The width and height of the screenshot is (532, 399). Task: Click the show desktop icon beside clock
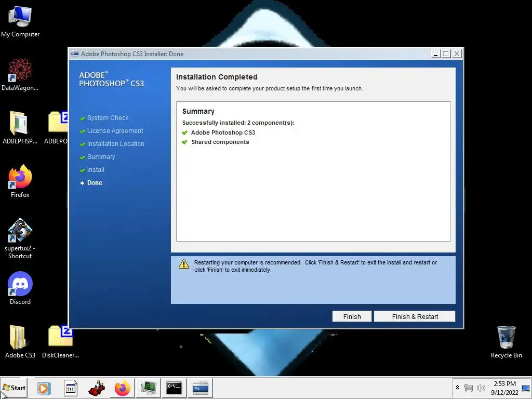526,388
